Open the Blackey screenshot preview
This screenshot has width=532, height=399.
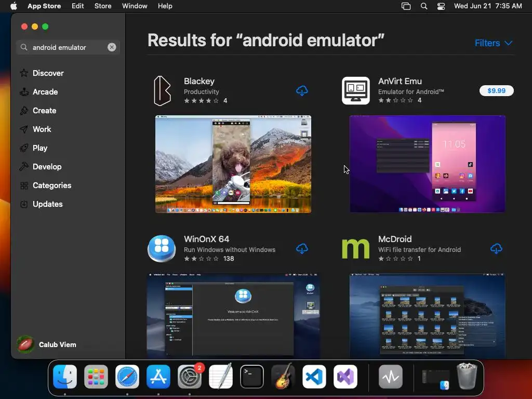coord(233,164)
